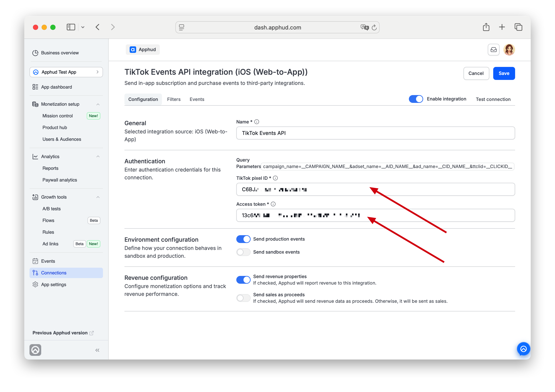Click the Analytics chart icon
Screen dimensions: 555x392
(35, 157)
